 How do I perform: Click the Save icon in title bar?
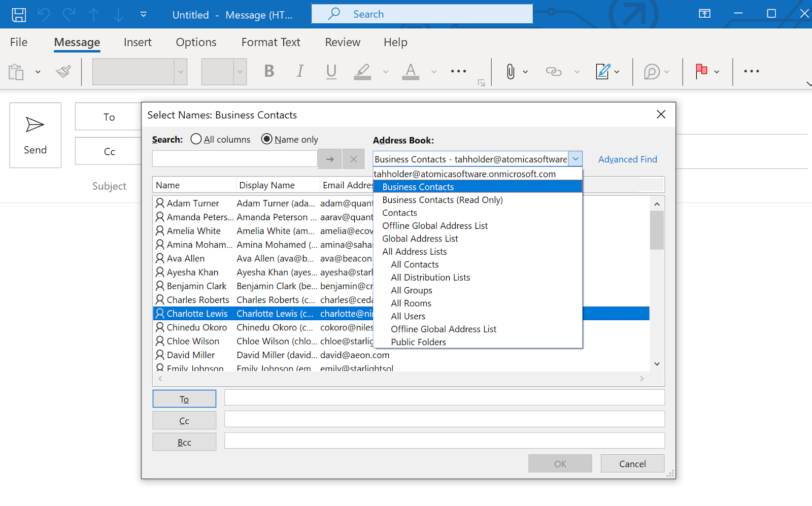[x=19, y=15]
